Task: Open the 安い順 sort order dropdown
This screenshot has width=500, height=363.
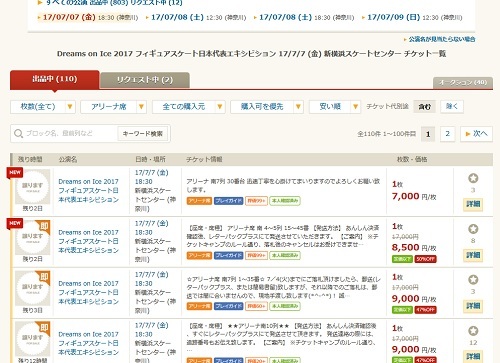Action: pos(335,107)
